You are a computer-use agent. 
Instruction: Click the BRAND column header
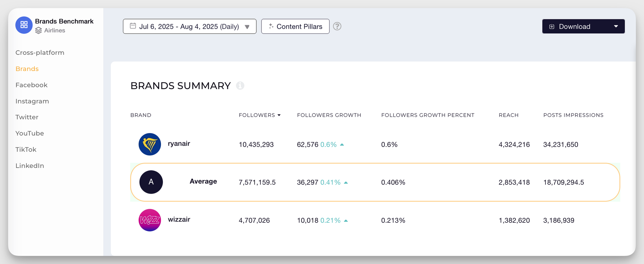141,115
